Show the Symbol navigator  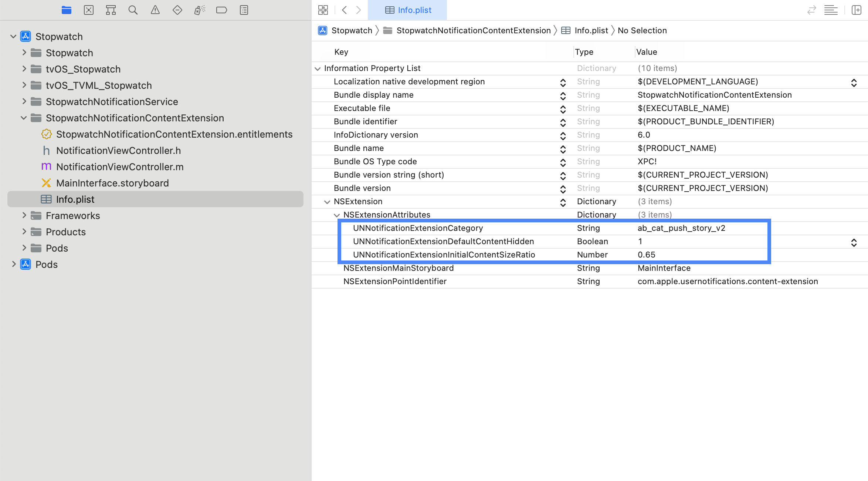[111, 10]
